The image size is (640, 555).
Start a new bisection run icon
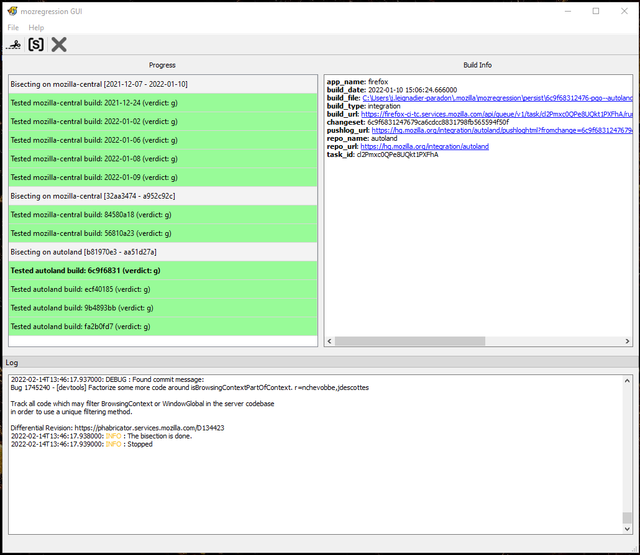[x=13, y=44]
